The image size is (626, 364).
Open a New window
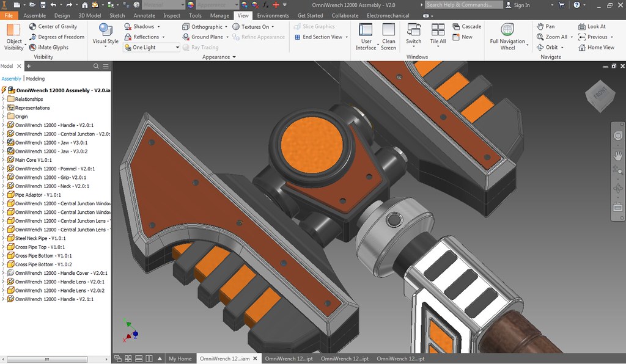463,37
